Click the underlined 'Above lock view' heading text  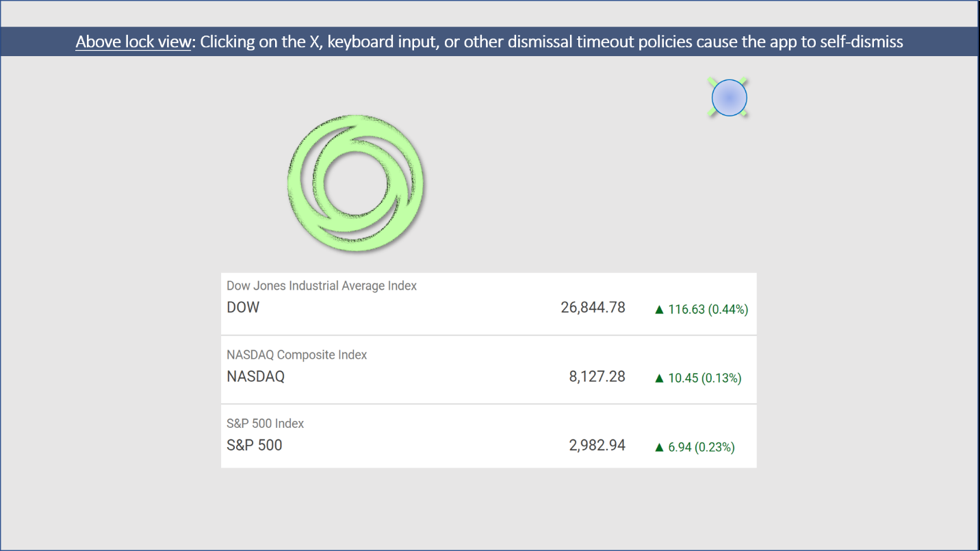133,42
